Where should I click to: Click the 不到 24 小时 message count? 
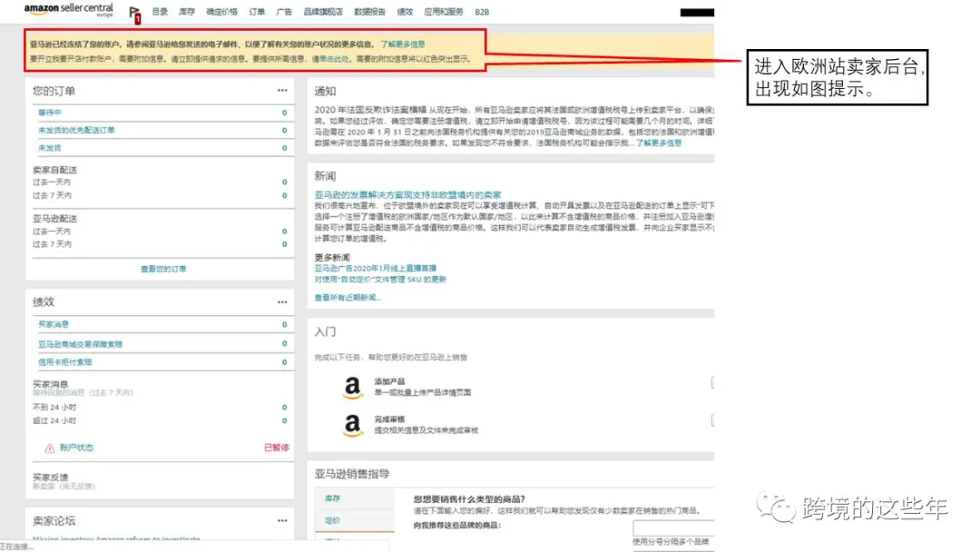pos(284,408)
